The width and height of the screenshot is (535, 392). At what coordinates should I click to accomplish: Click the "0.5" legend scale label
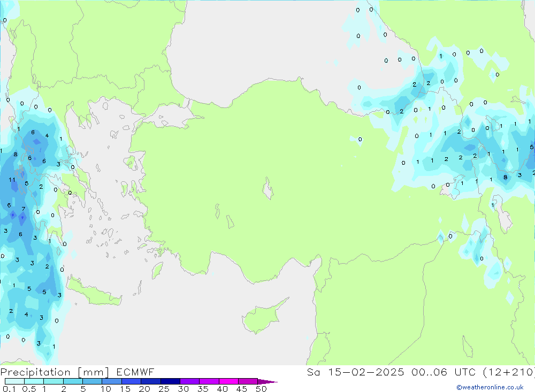(29, 389)
